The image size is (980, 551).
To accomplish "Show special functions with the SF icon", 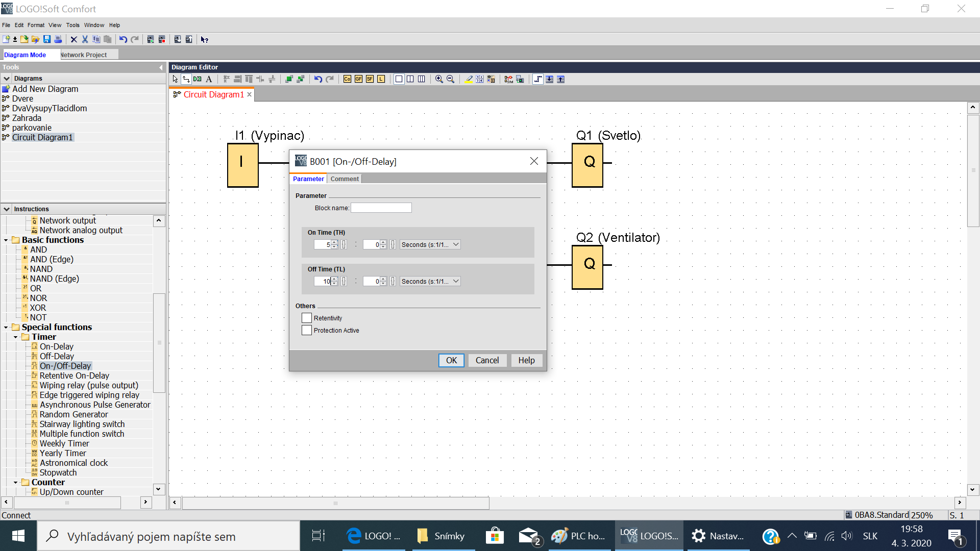I will (370, 79).
